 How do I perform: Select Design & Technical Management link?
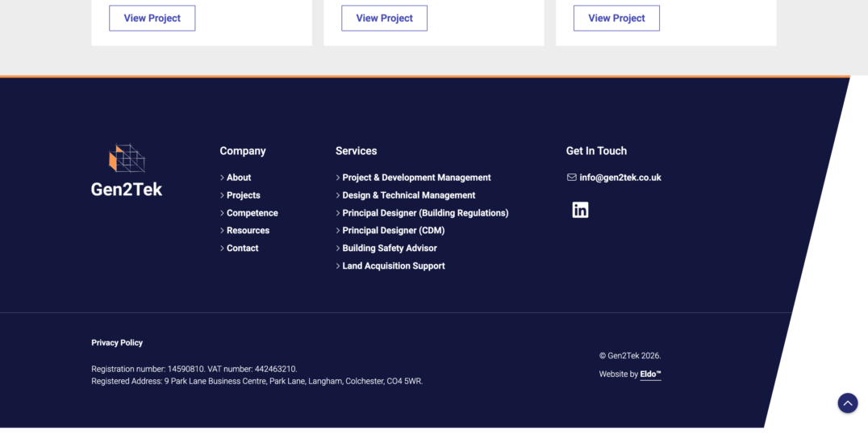pos(408,195)
